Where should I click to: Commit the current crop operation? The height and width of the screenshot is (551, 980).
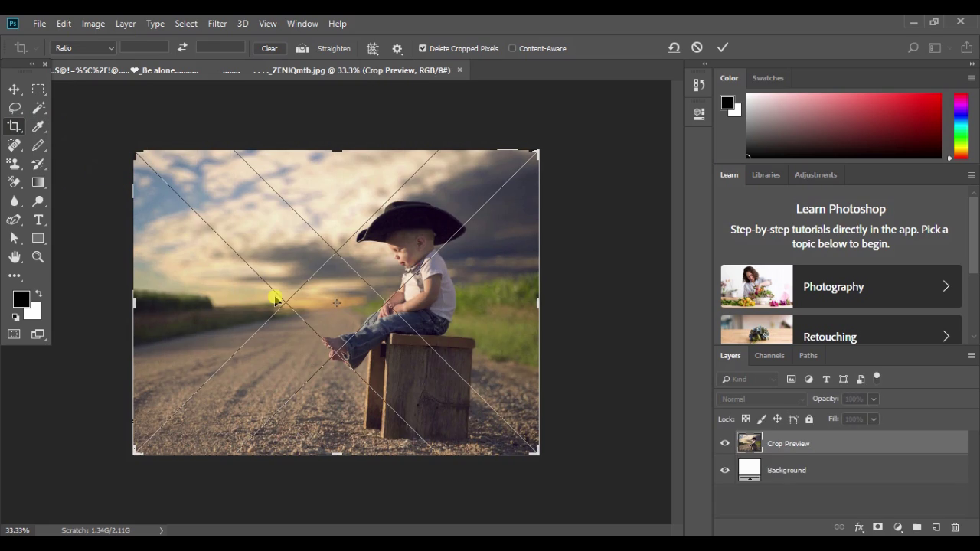(722, 47)
